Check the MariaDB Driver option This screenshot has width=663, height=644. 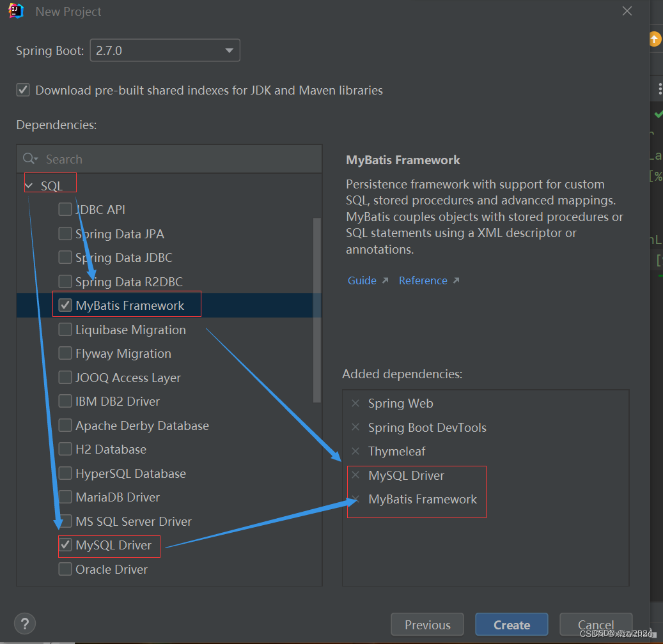65,497
